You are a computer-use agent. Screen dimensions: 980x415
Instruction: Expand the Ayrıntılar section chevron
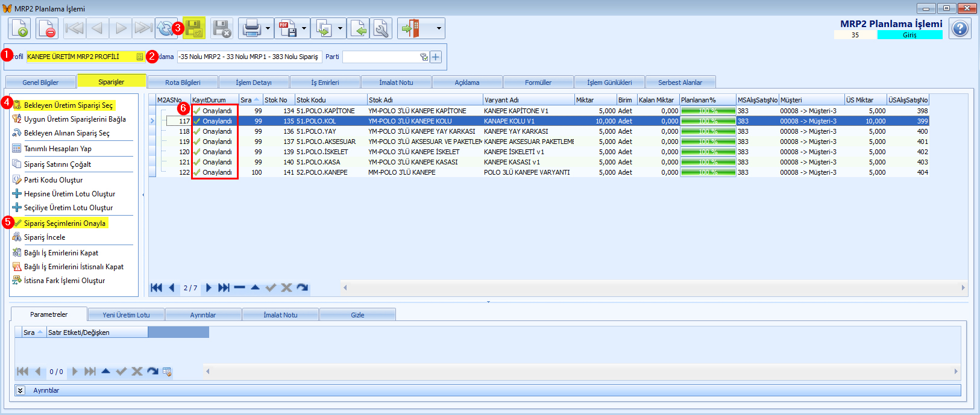pyautogui.click(x=20, y=390)
